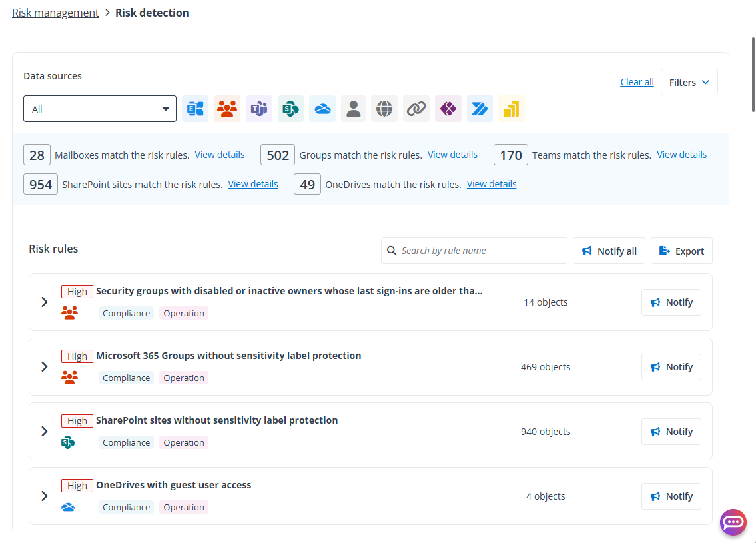Select the Power Automate data source icon
756x543 pixels.
(x=480, y=109)
